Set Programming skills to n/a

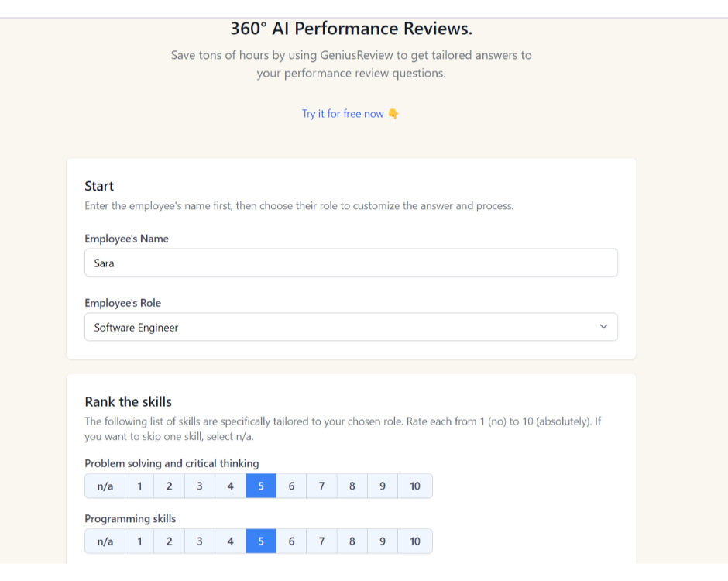[x=105, y=541]
